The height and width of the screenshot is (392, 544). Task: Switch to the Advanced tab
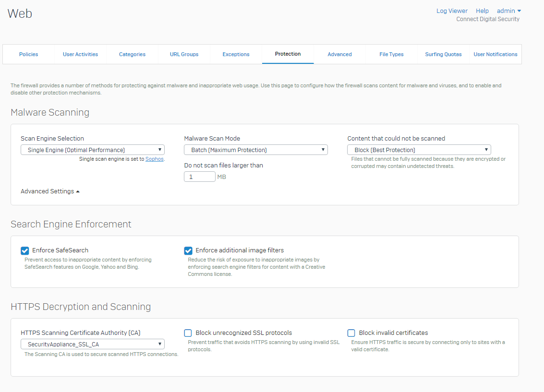click(339, 54)
